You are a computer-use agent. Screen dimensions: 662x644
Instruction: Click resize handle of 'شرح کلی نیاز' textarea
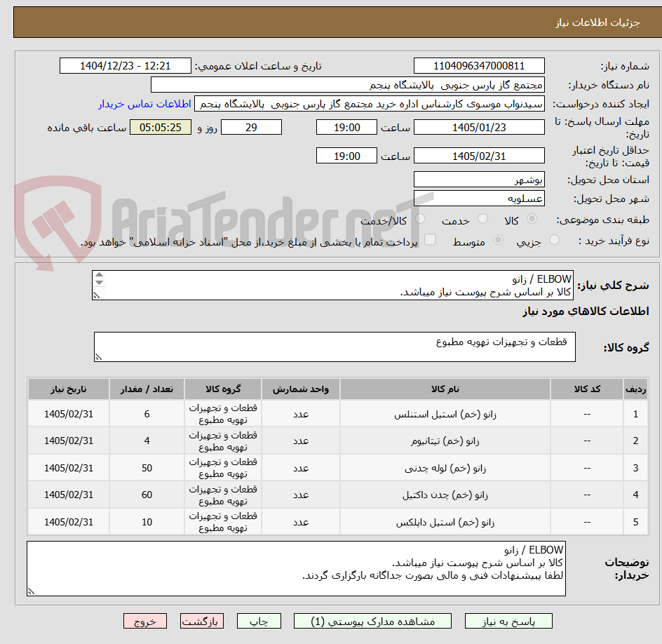pyautogui.click(x=97, y=295)
